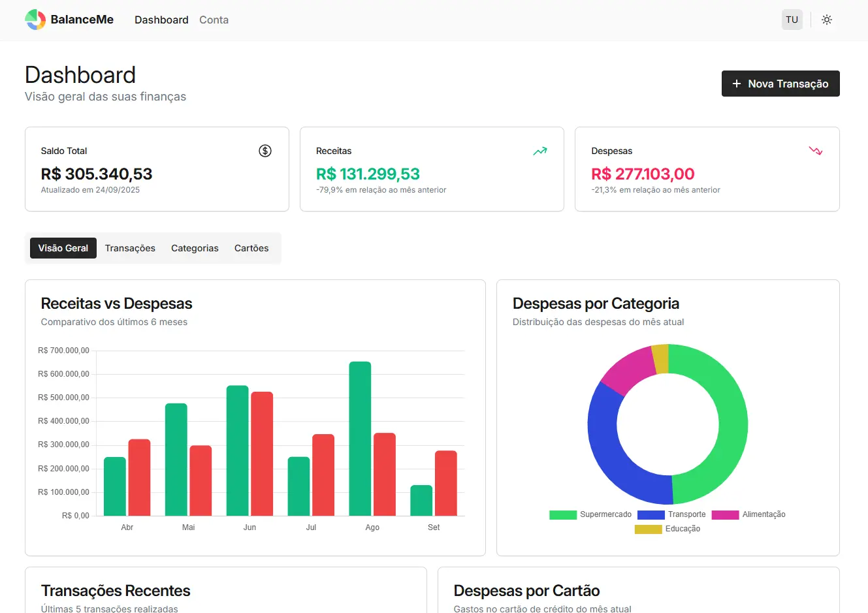Click the Atualizado em 24/09/2025 text

coord(90,190)
